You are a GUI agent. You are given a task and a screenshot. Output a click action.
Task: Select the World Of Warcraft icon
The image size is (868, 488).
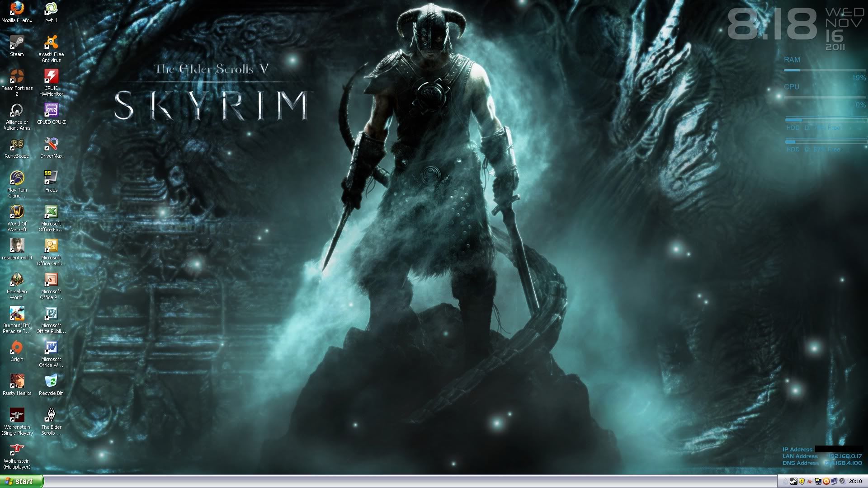(17, 218)
